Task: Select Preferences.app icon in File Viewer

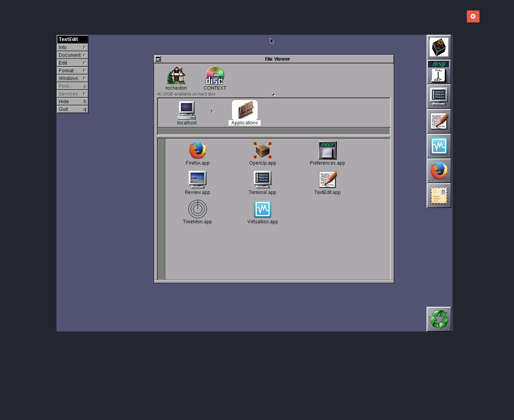Action: (x=327, y=150)
